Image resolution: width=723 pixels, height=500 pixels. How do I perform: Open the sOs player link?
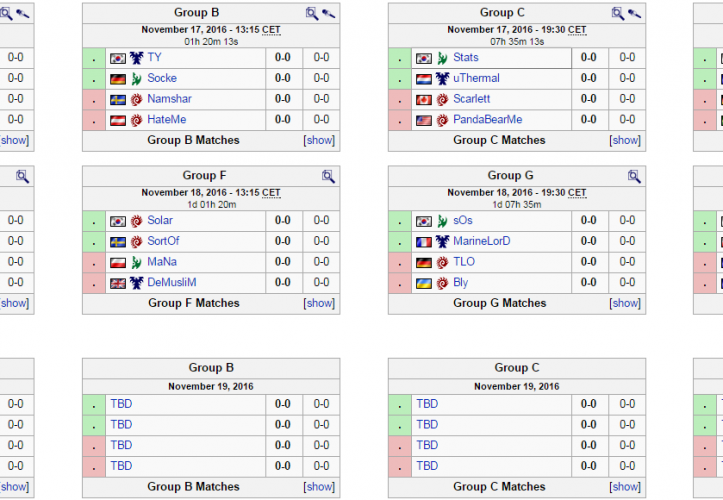[x=463, y=221]
